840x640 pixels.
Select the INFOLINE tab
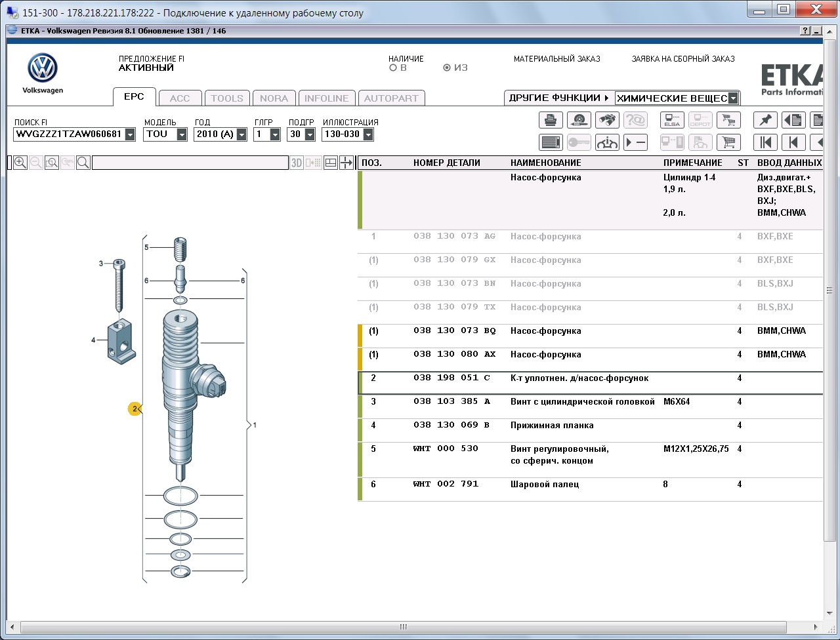(327, 98)
